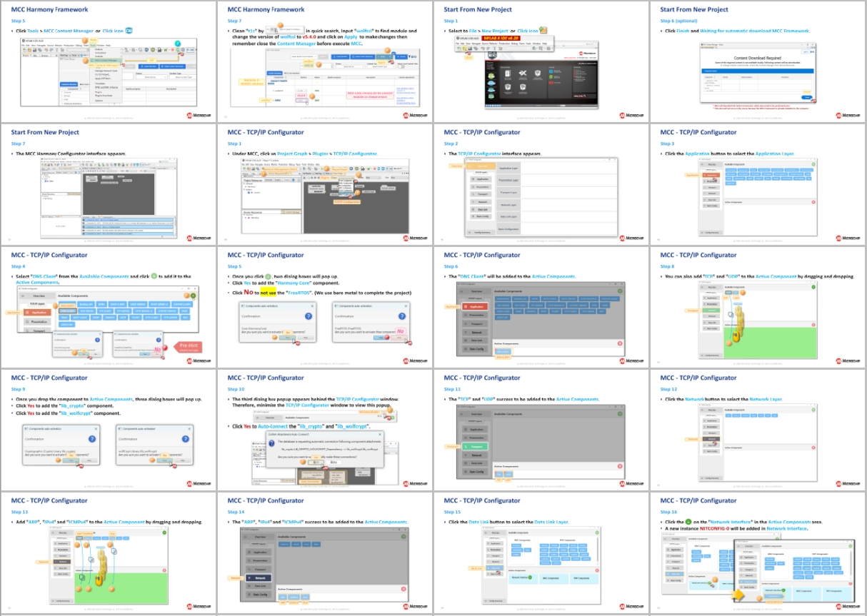Click Presentation button in Step 14 slide
The width and height of the screenshot is (867, 616).
[x=259, y=560]
